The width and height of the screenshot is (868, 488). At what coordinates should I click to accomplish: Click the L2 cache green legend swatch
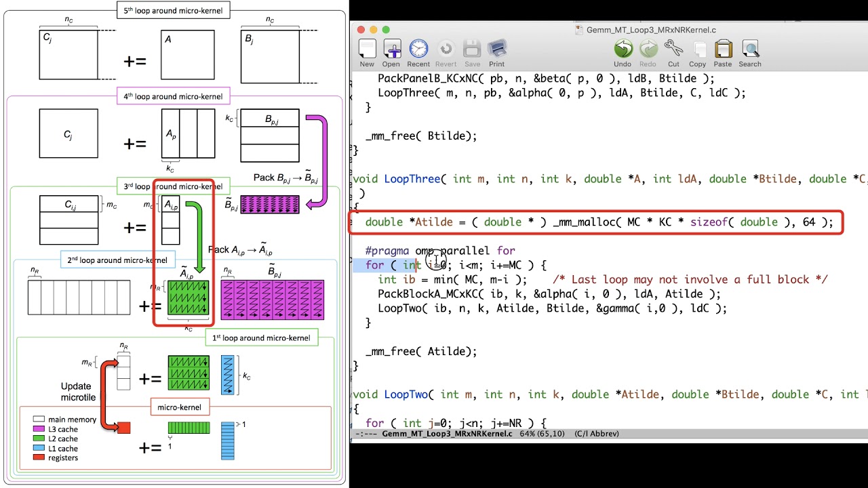[x=38, y=439]
